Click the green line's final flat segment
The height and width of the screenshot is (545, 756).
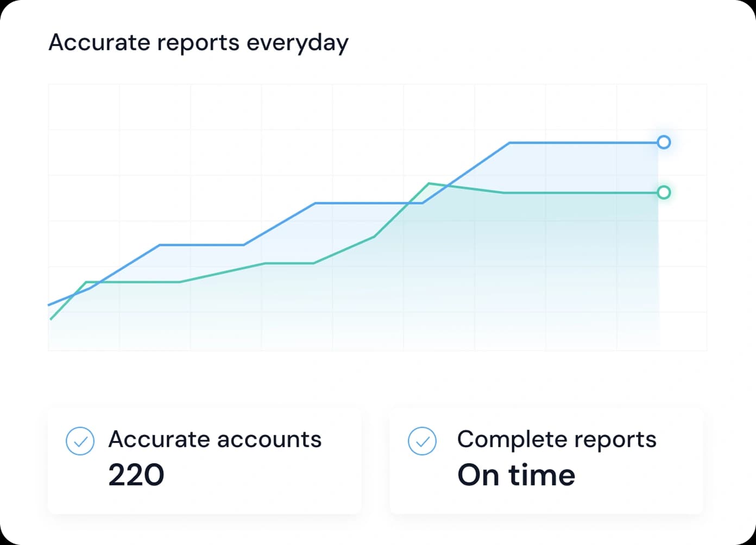[581, 193]
